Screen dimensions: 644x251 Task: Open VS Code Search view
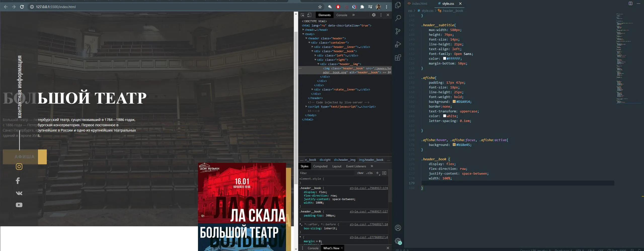398,18
